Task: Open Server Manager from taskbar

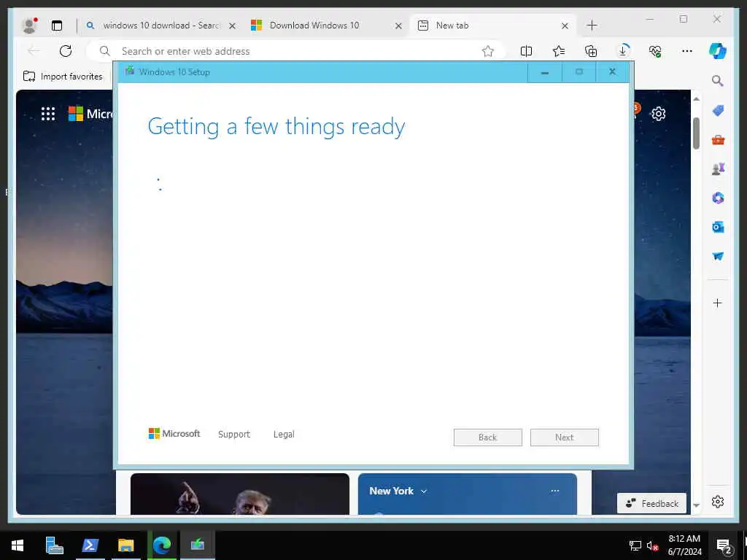Action: pyautogui.click(x=54, y=545)
